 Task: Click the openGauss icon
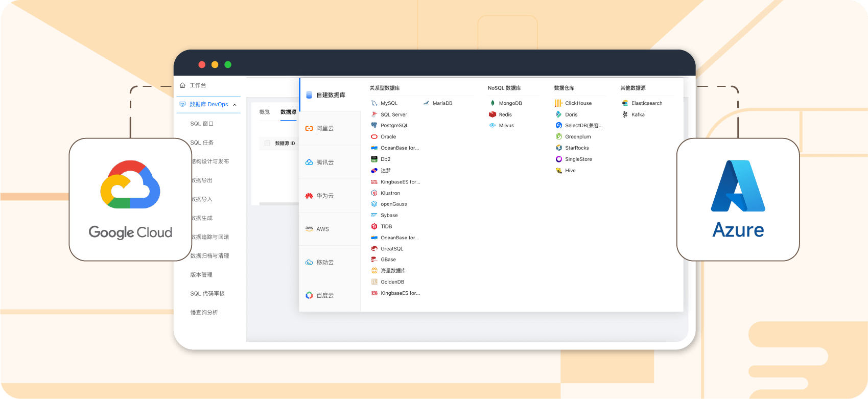(x=374, y=204)
